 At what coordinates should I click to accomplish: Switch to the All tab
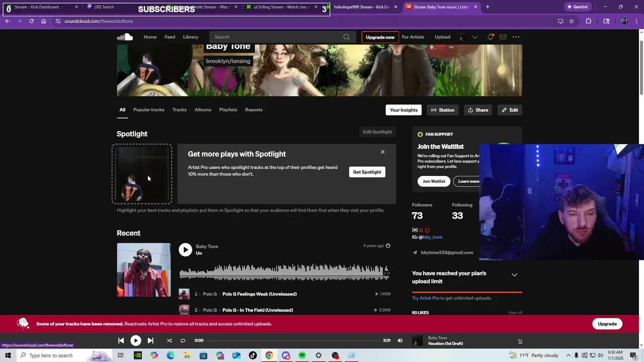pos(122,110)
